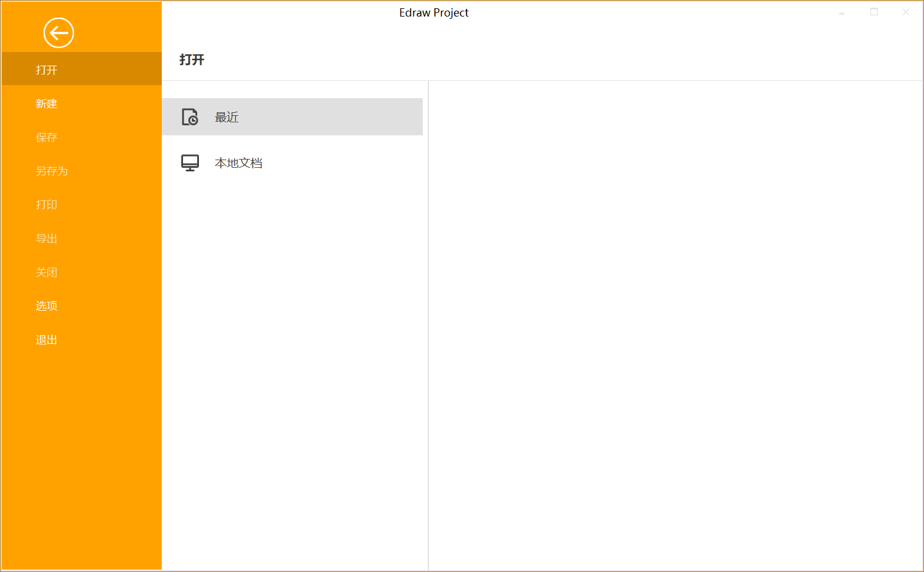Click the back arrow circle icon
924x572 pixels.
[x=58, y=32]
